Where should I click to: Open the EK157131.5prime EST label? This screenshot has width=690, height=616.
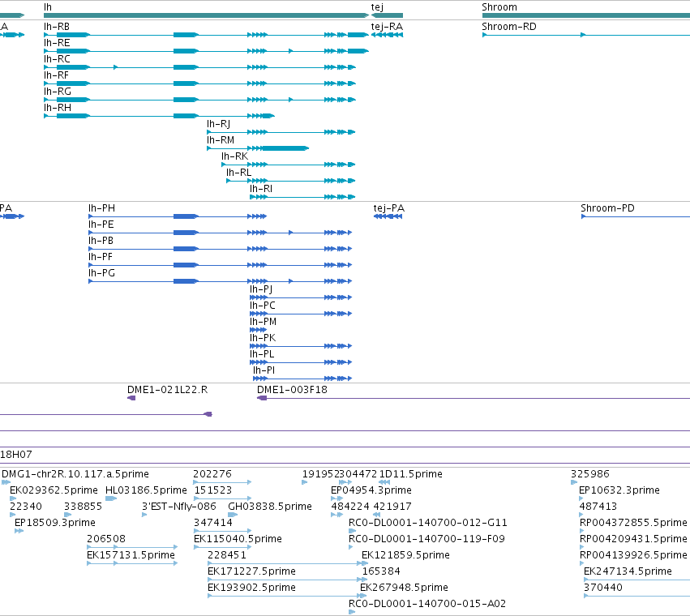click(131, 555)
